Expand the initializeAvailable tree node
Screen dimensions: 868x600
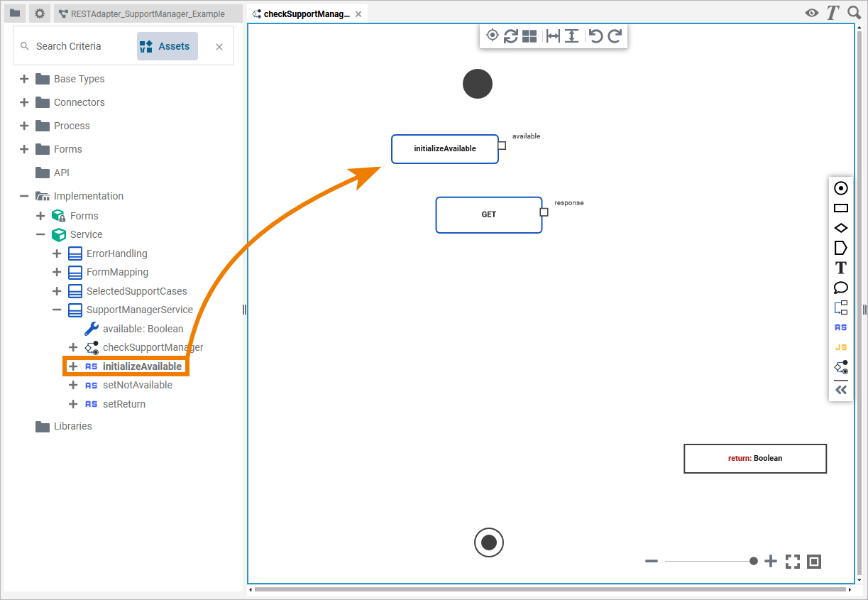coord(73,366)
